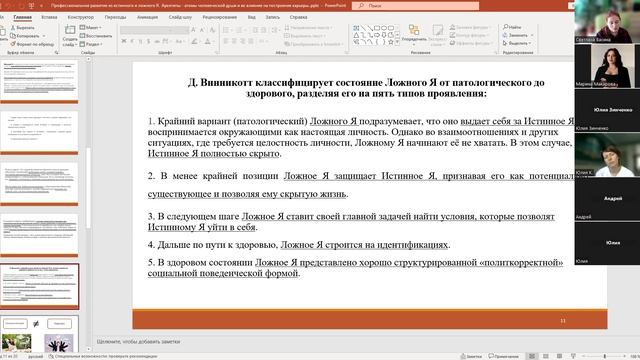This screenshot has height=360, width=640.
Task: Toggle underline Ч formatting
Action: pyautogui.click(x=140, y=41)
